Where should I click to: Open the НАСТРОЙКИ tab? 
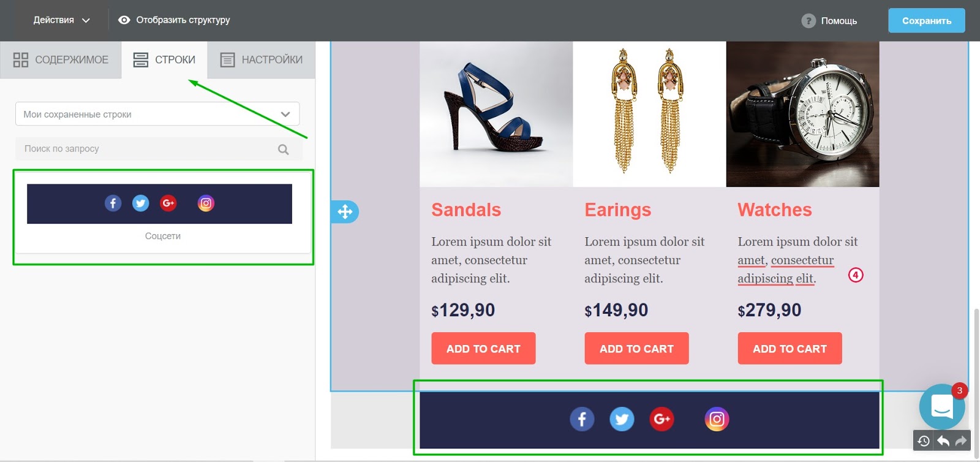tap(262, 59)
